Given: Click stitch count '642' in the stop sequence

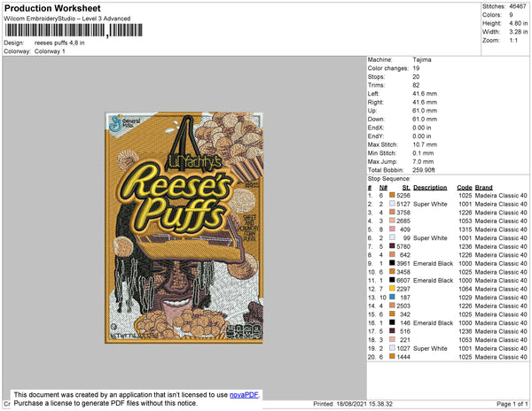Looking at the screenshot, I should coord(405,255).
